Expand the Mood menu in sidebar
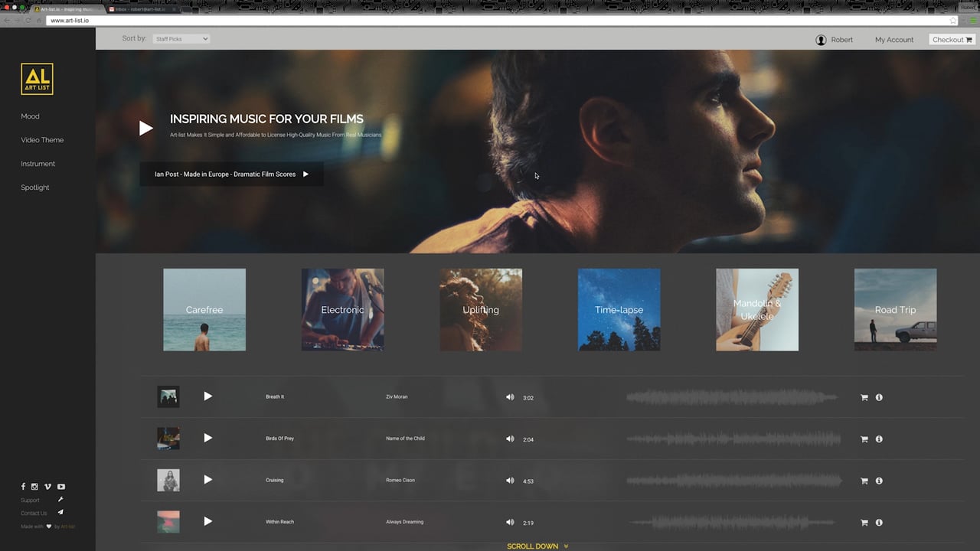This screenshot has height=551, width=980. tap(30, 116)
